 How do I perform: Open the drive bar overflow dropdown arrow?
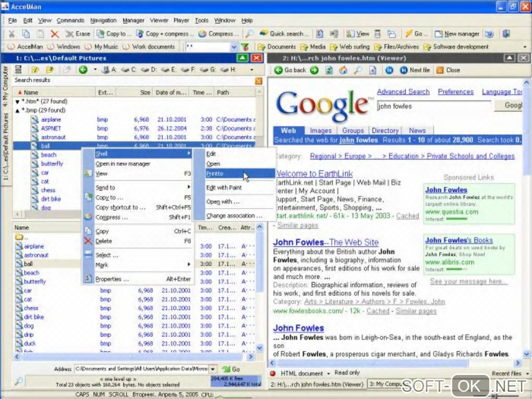[251, 70]
